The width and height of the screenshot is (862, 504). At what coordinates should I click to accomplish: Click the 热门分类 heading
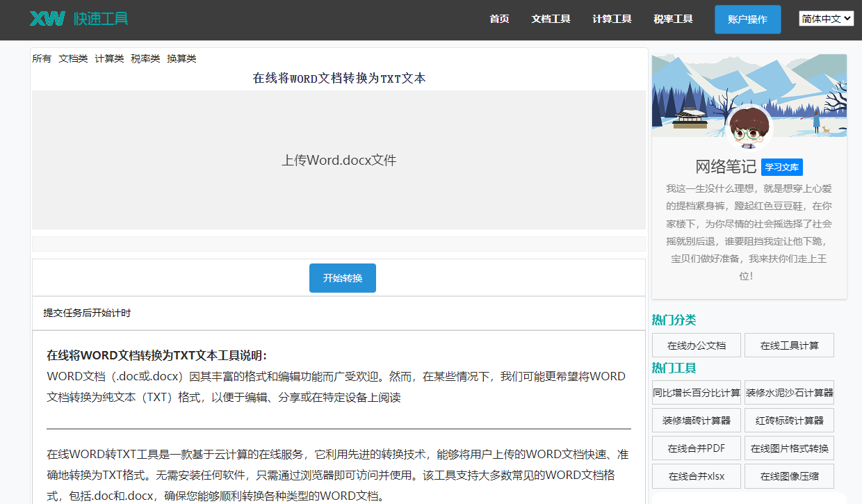(674, 320)
